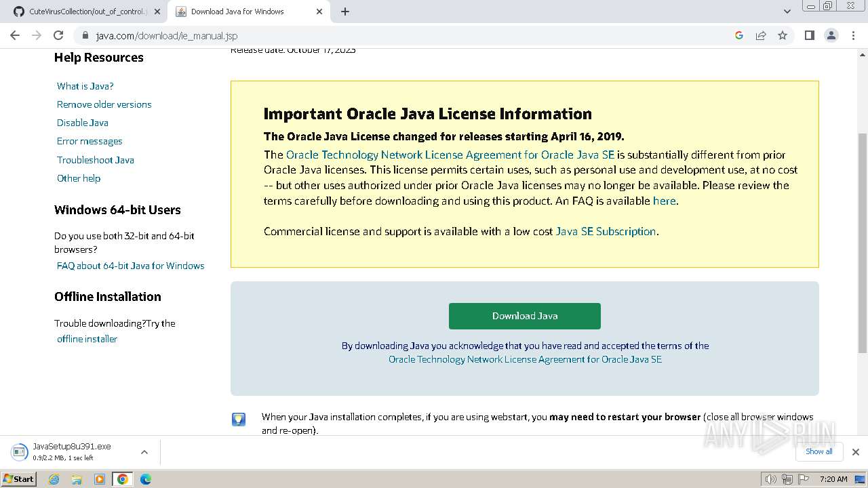Click the address bar URL field

coord(407,35)
